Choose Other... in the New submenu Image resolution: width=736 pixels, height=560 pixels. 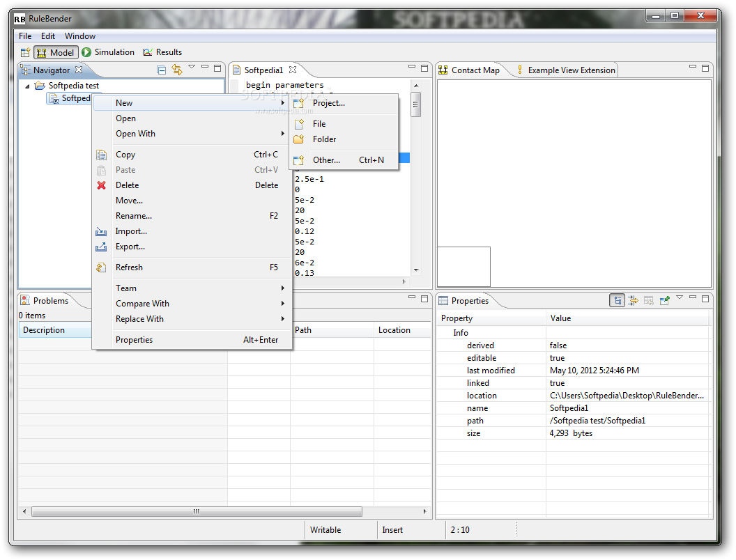tap(344, 160)
